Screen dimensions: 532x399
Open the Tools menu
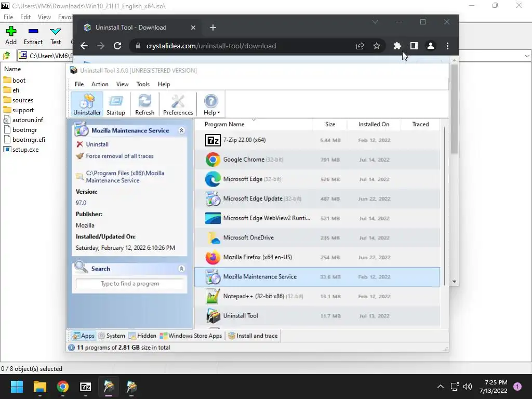[143, 84]
